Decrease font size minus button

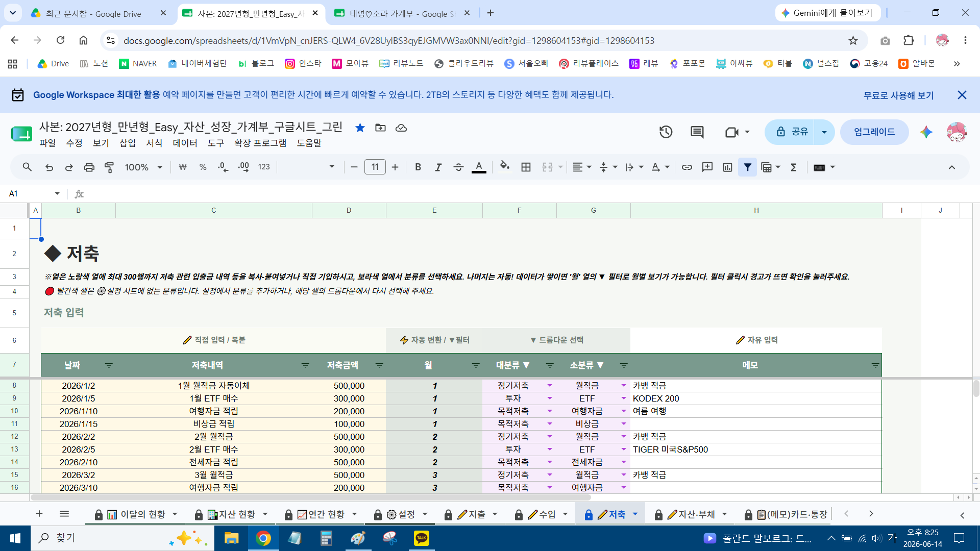(x=354, y=167)
